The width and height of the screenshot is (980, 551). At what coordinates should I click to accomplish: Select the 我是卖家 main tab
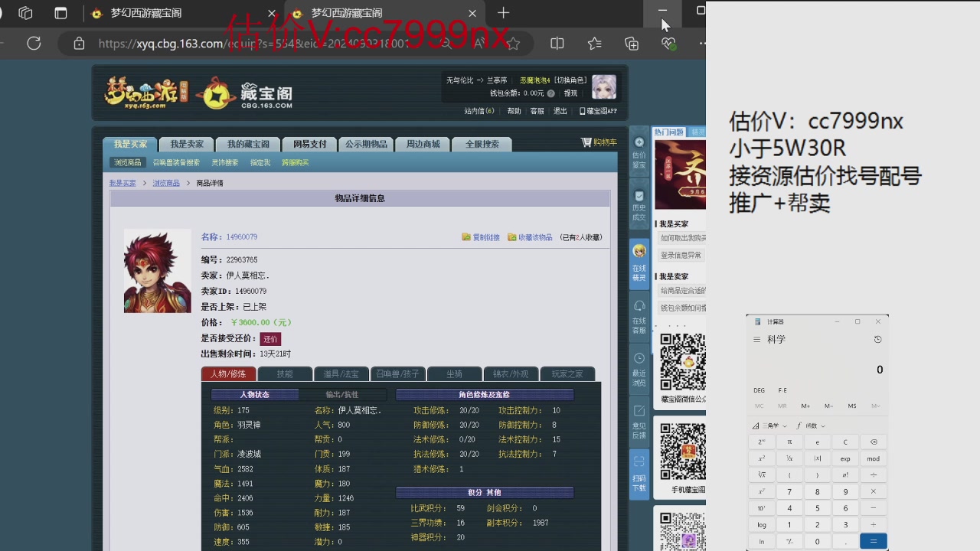[x=187, y=144]
